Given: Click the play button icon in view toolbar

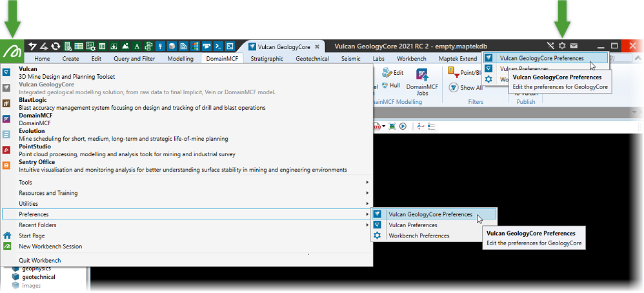Looking at the screenshot, I should [x=403, y=126].
